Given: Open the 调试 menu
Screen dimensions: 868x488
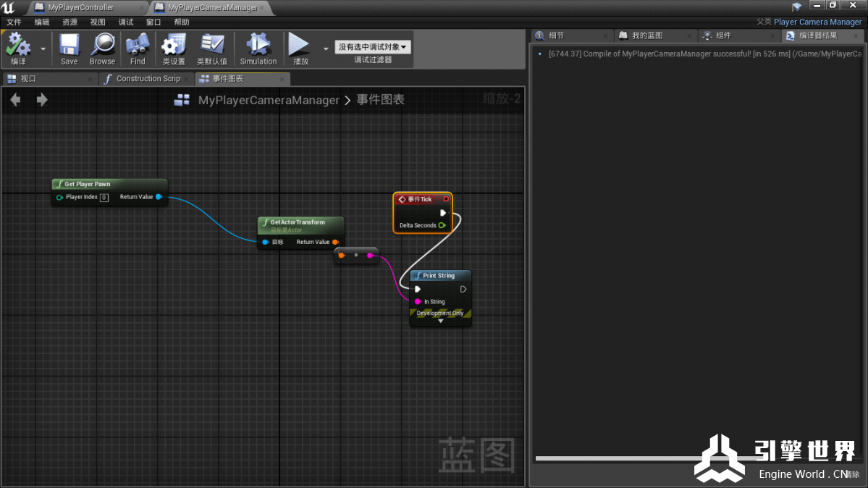Looking at the screenshot, I should (126, 22).
